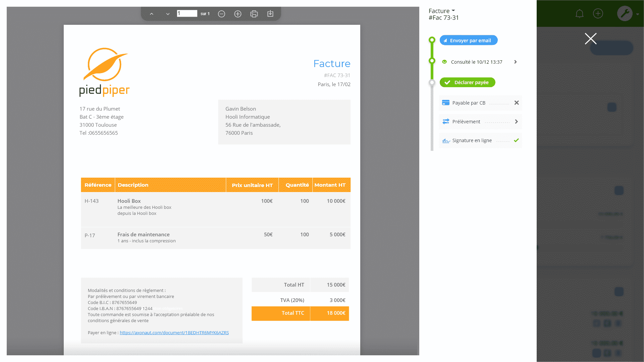Zoom in the PDF document
This screenshot has height=362, width=644.
tap(238, 14)
